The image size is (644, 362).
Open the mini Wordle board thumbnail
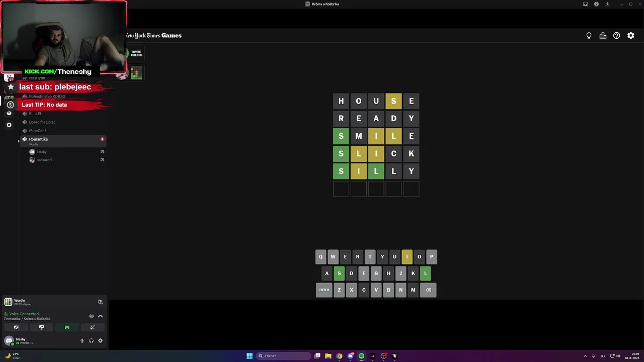136,73
